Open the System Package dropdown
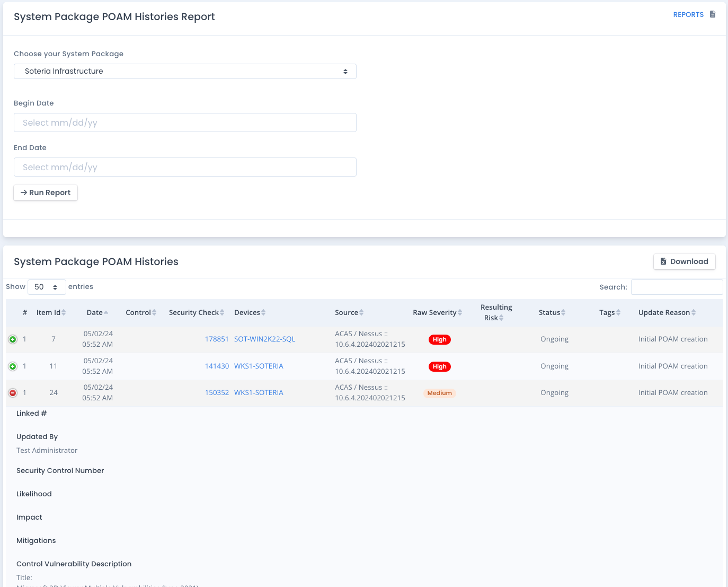This screenshot has height=587, width=728. [185, 72]
